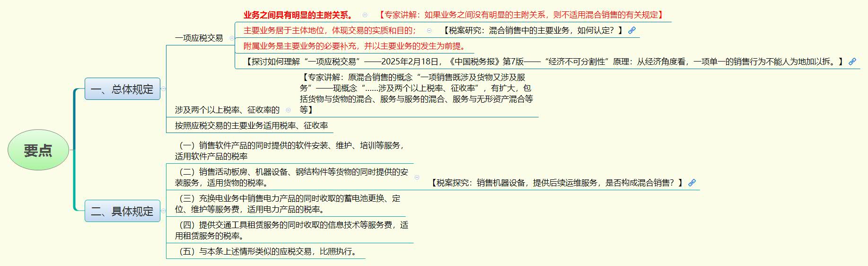The image size is (868, 266).
Task: Select (五) 与本条上述情形类似 subtopic
Action: click(268, 251)
